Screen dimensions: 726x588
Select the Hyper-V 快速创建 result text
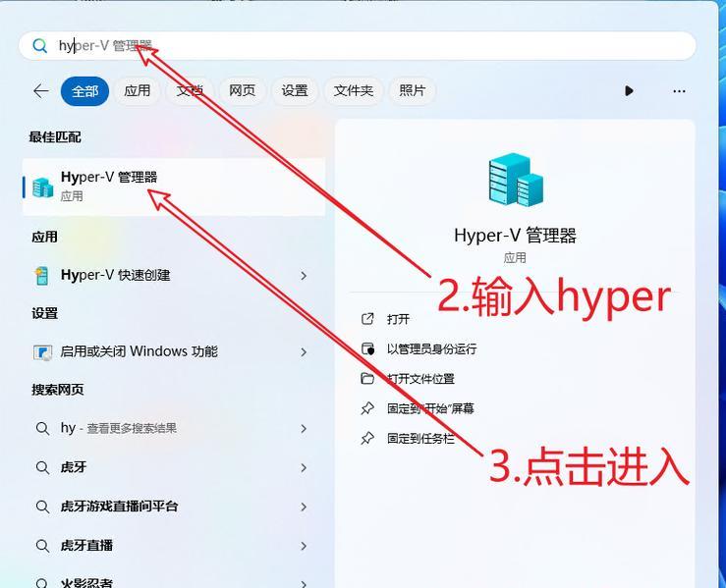(115, 275)
